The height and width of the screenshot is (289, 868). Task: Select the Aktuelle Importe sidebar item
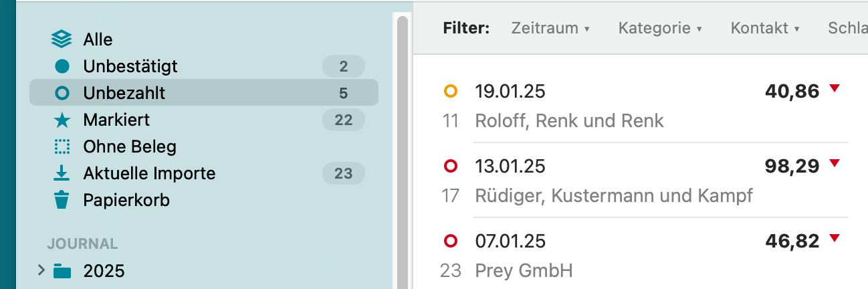click(149, 173)
